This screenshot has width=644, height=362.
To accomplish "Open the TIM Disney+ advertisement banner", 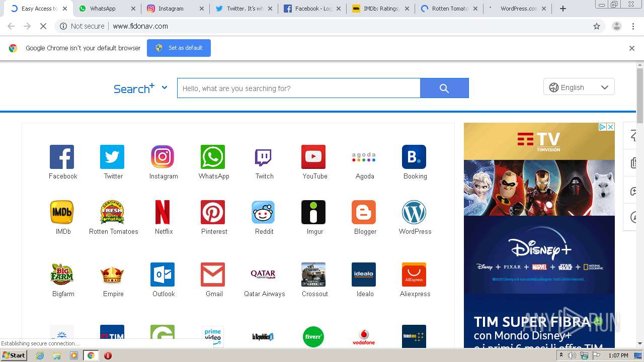I will click(539, 236).
